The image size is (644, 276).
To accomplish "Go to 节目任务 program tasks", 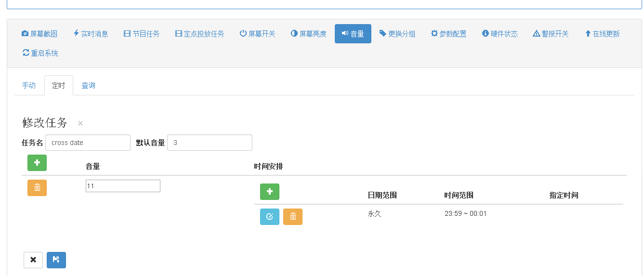I will coord(142,34).
